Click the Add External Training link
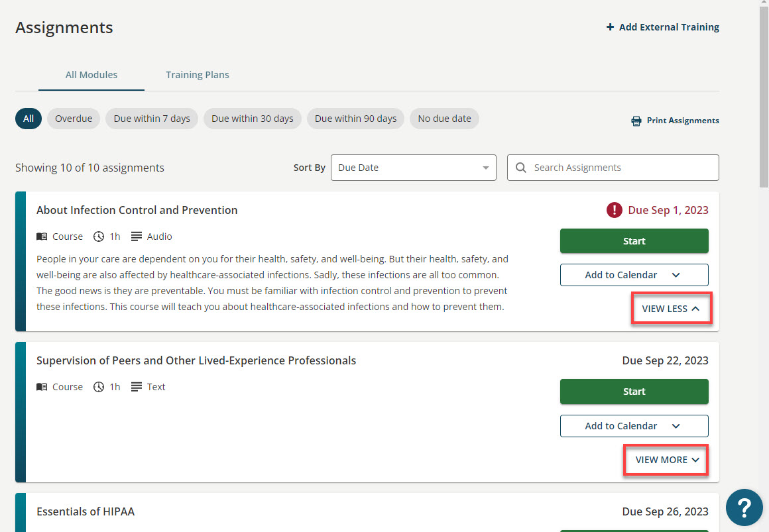 click(669, 27)
